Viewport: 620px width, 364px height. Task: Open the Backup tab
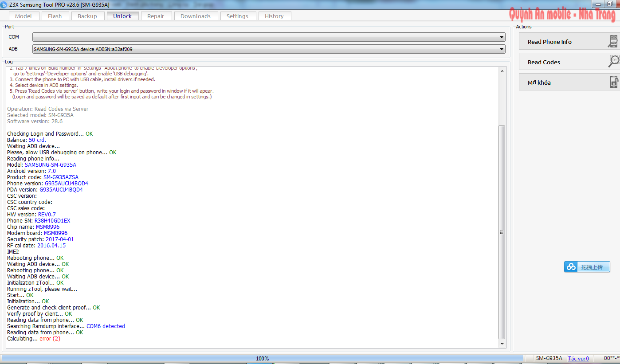tap(87, 16)
